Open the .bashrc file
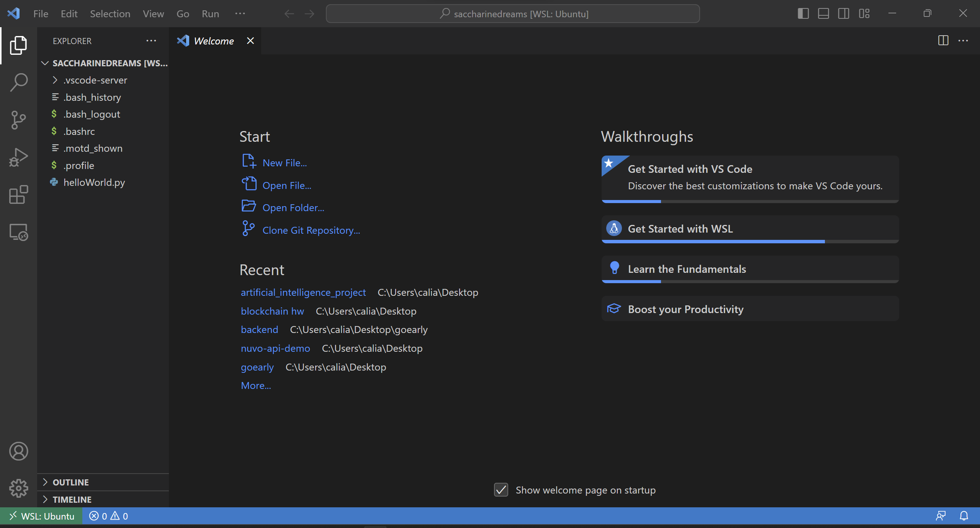This screenshot has height=528, width=980. [x=103, y=131]
